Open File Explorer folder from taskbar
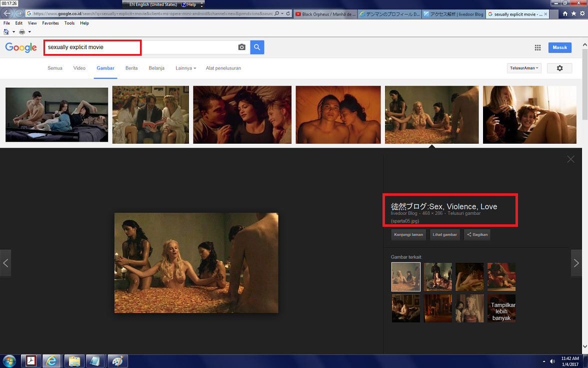 tap(74, 361)
